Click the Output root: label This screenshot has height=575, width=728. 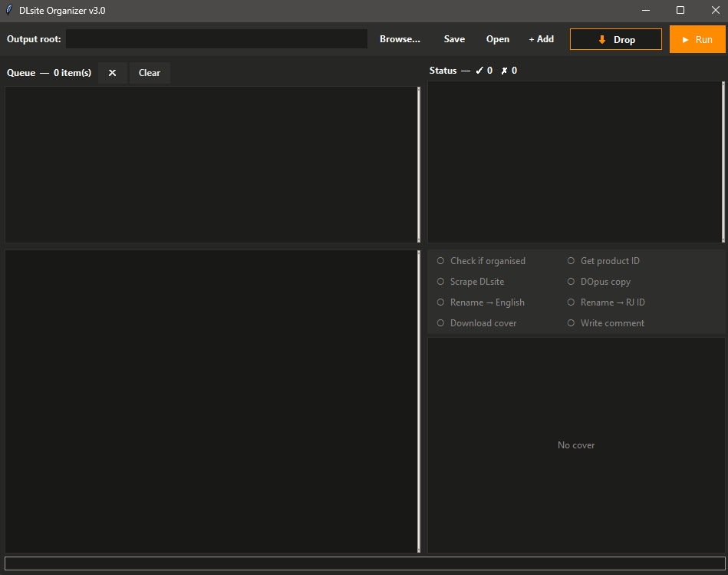pyautogui.click(x=34, y=39)
